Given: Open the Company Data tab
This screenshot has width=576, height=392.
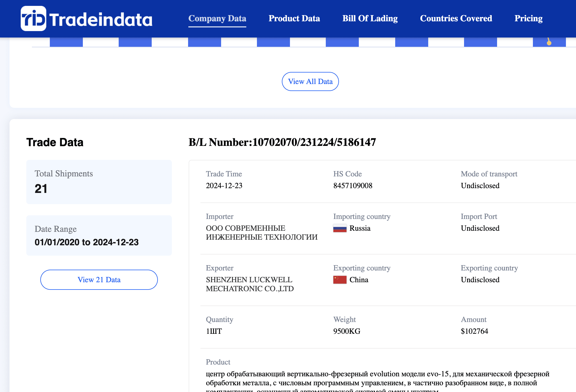Looking at the screenshot, I should coord(217,18).
